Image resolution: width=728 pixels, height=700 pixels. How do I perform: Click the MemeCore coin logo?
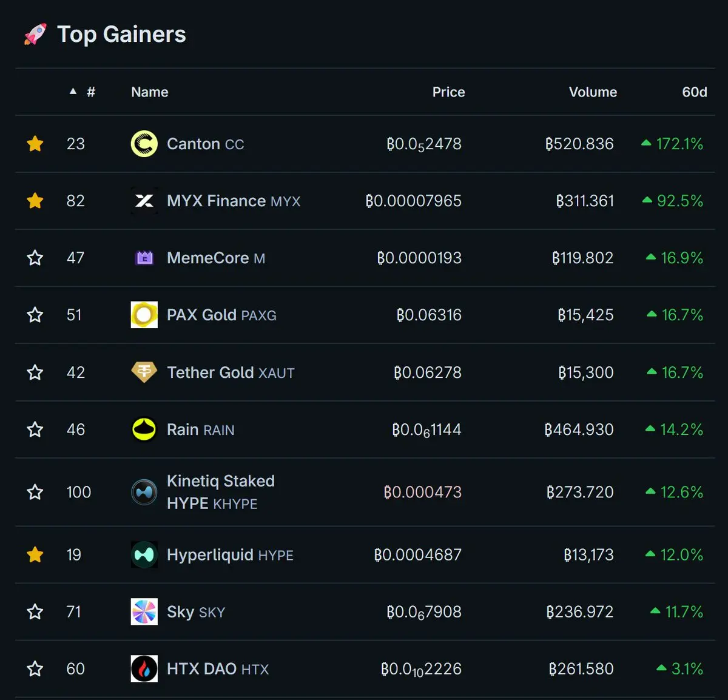coord(144,258)
